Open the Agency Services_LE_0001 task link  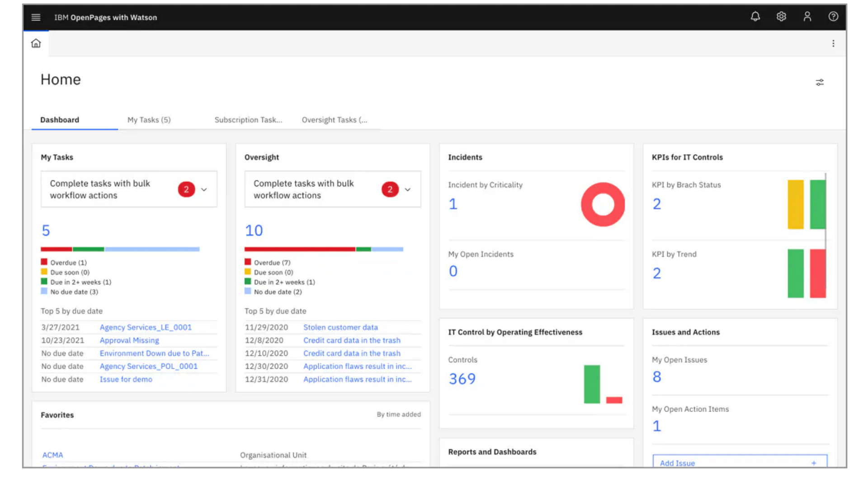[145, 327]
